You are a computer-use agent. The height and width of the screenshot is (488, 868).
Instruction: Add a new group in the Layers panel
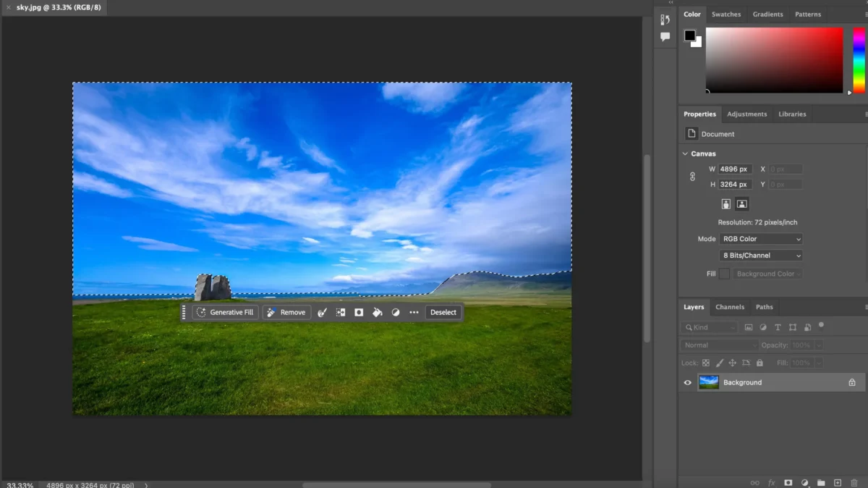[x=820, y=482]
